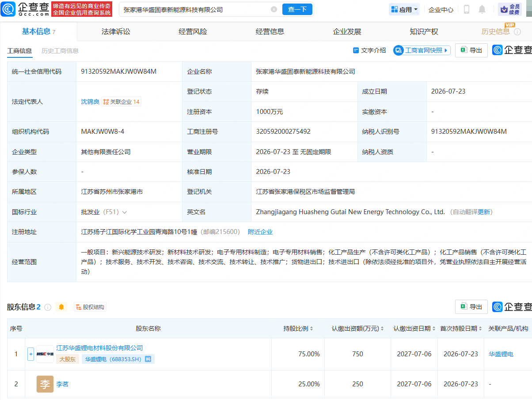Image resolution: width=532 pixels, height=400 pixels.
Task: Click stock tag icon next to 688353.SH
Action: pyautogui.click(x=148, y=359)
